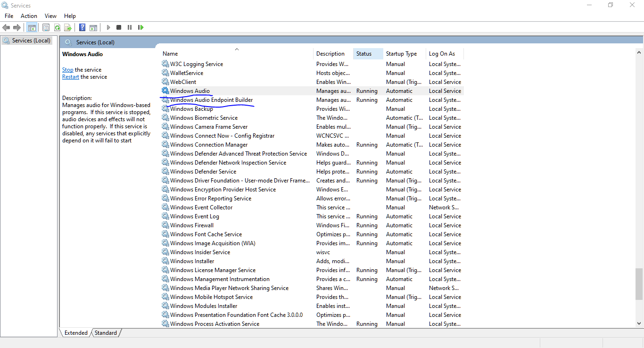
Task: Click the Refresh toolbar icon
Action: pos(57,27)
